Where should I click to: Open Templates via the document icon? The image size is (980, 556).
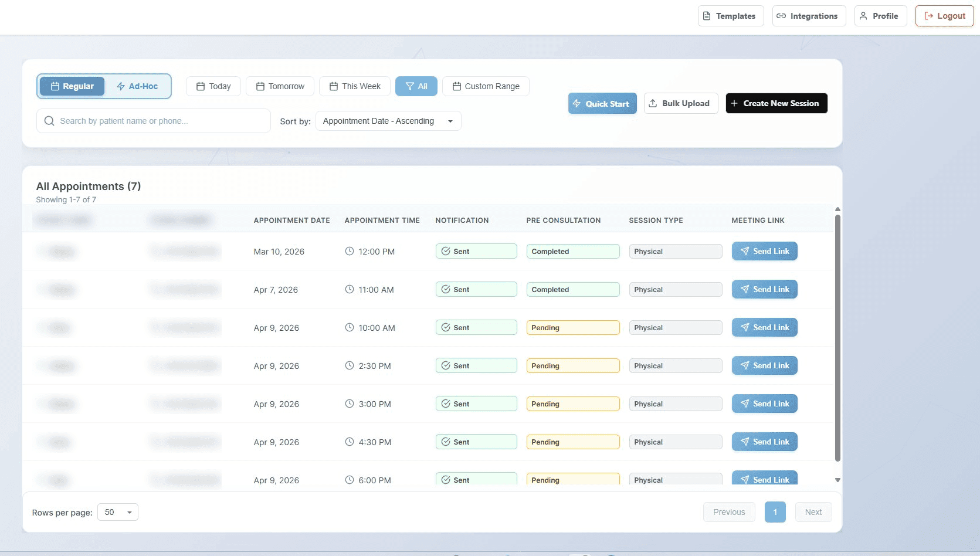coord(707,16)
